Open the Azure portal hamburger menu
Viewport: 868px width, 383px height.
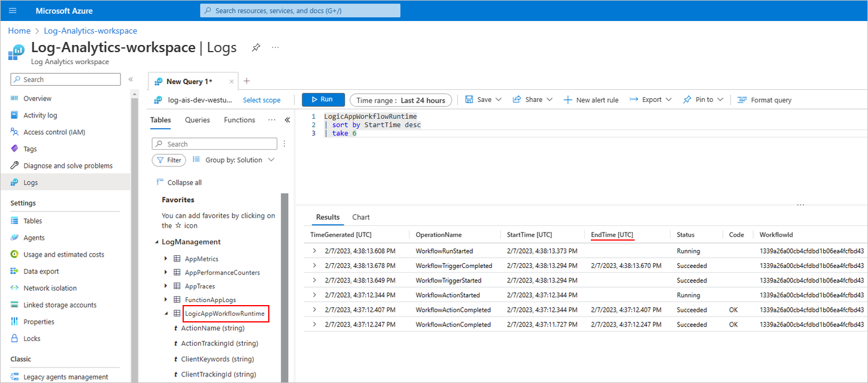(11, 10)
